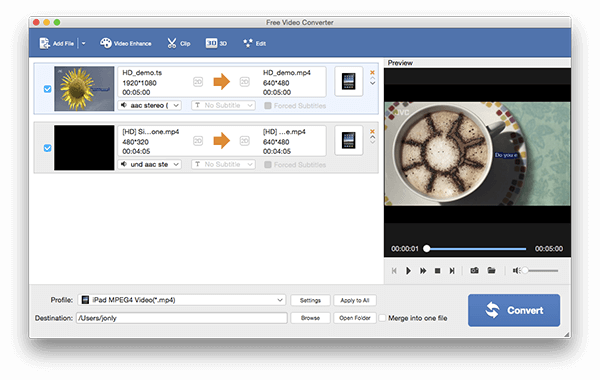Screen dimensions: 600x380
Task: Adjust the preview volume slider
Action: tap(540, 271)
